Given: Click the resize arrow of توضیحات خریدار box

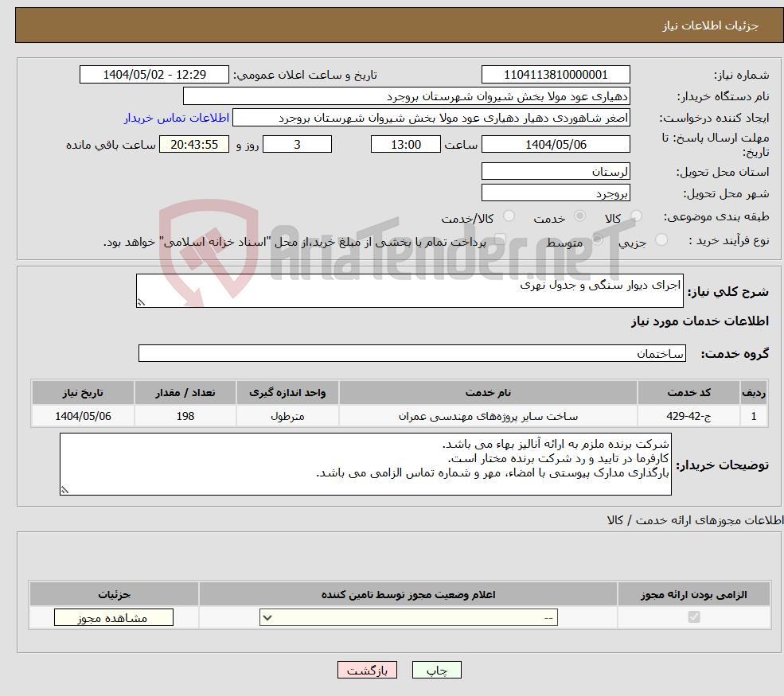Looking at the screenshot, I should coord(65,489).
